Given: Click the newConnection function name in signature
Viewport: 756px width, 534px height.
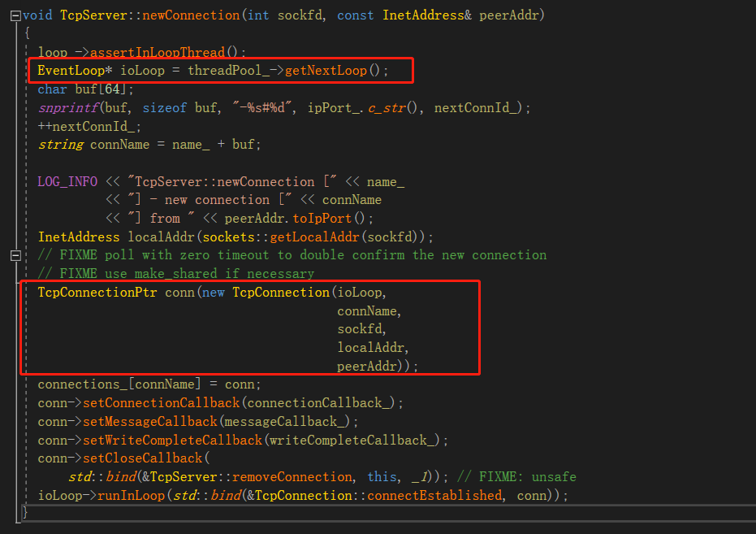Looking at the screenshot, I should pos(191,15).
